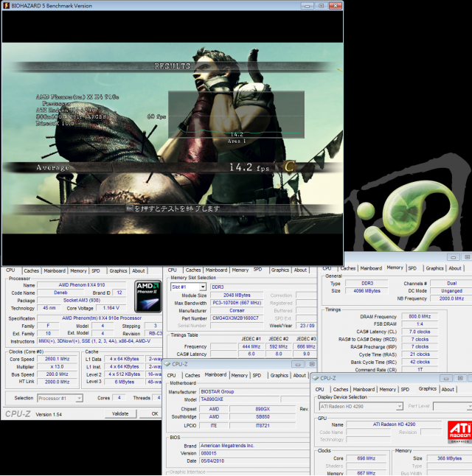472x476 pixels.
Task: Minimize the CPU-Z Mainboard window
Action: tap(298, 364)
